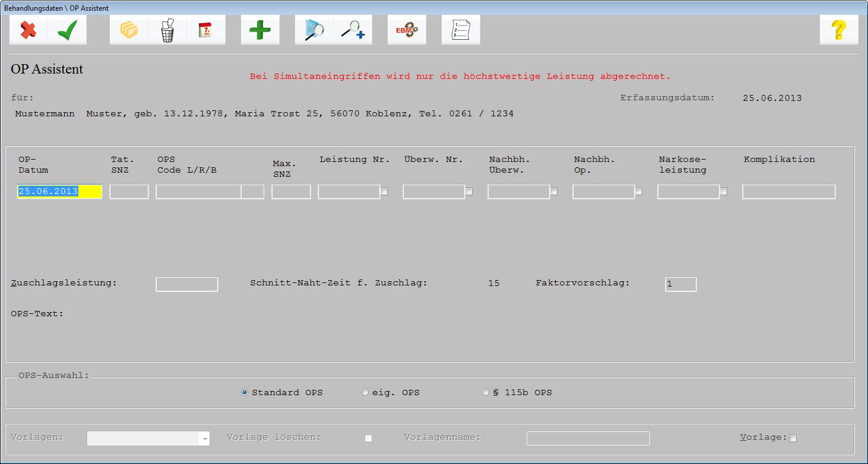Click the patient line Mustermann Muster
868x464 pixels.
(264, 113)
